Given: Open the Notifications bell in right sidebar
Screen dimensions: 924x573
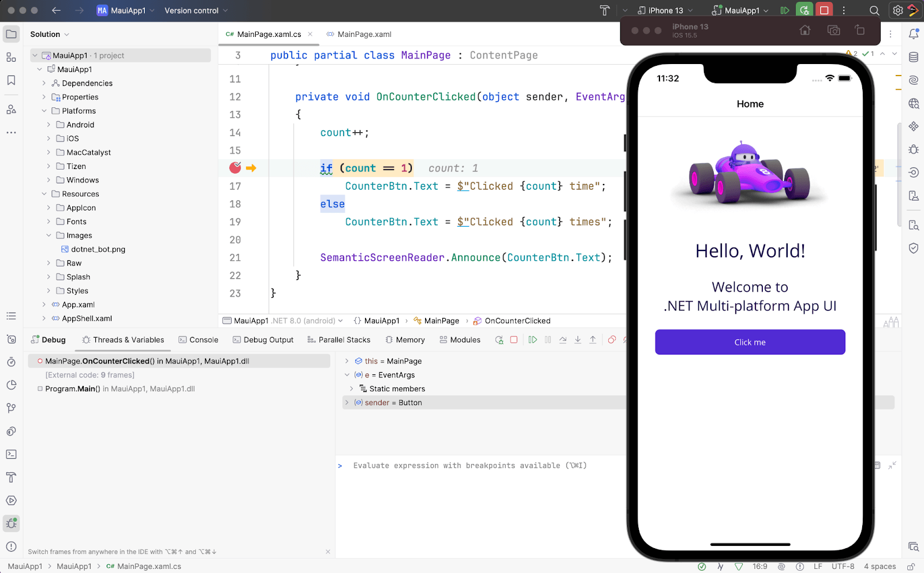Looking at the screenshot, I should tap(914, 34).
